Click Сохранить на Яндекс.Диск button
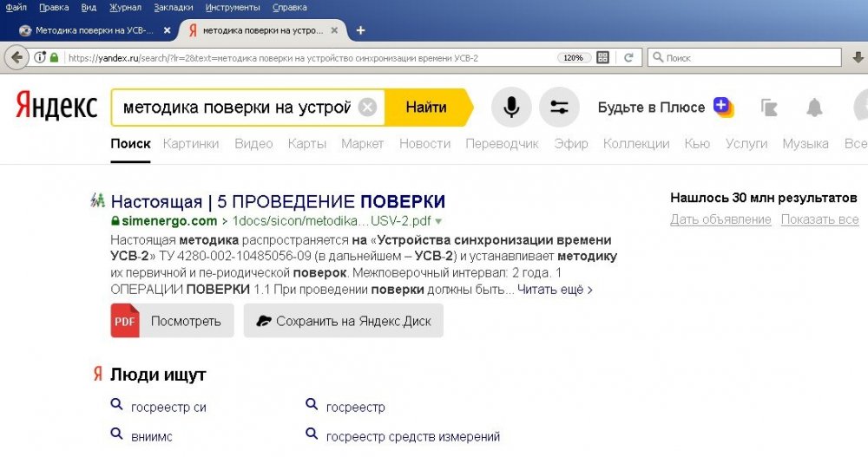868x457 pixels. click(x=343, y=320)
